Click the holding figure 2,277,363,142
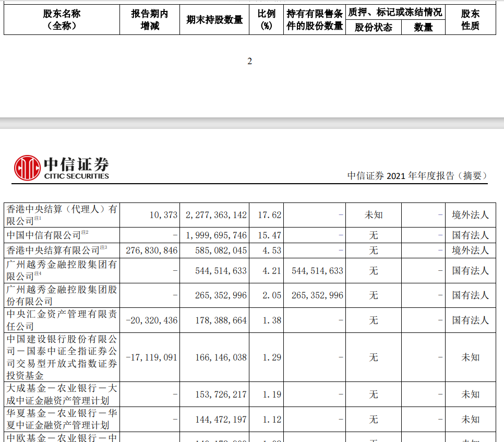The height and width of the screenshot is (442, 504). coord(216,215)
